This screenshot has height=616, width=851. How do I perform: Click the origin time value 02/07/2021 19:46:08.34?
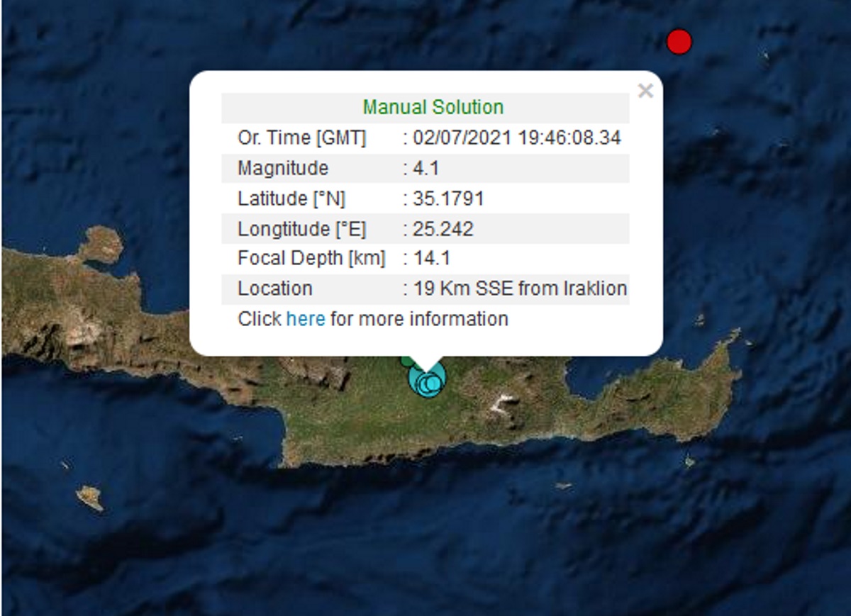tap(516, 138)
